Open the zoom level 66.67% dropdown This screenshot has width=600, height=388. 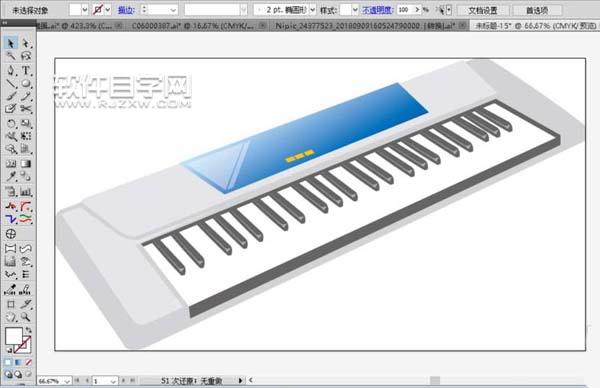[67, 381]
